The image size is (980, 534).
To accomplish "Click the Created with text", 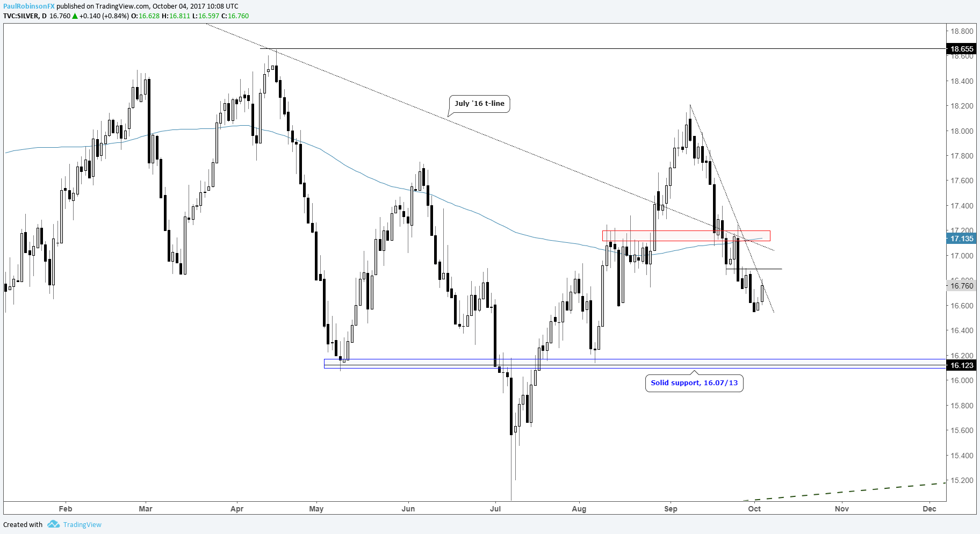I will (23, 525).
